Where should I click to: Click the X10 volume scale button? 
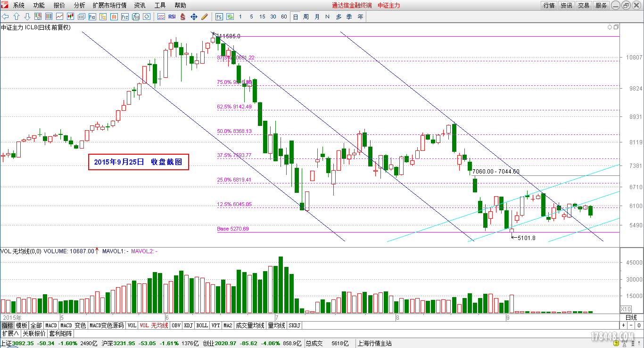coord(625,308)
